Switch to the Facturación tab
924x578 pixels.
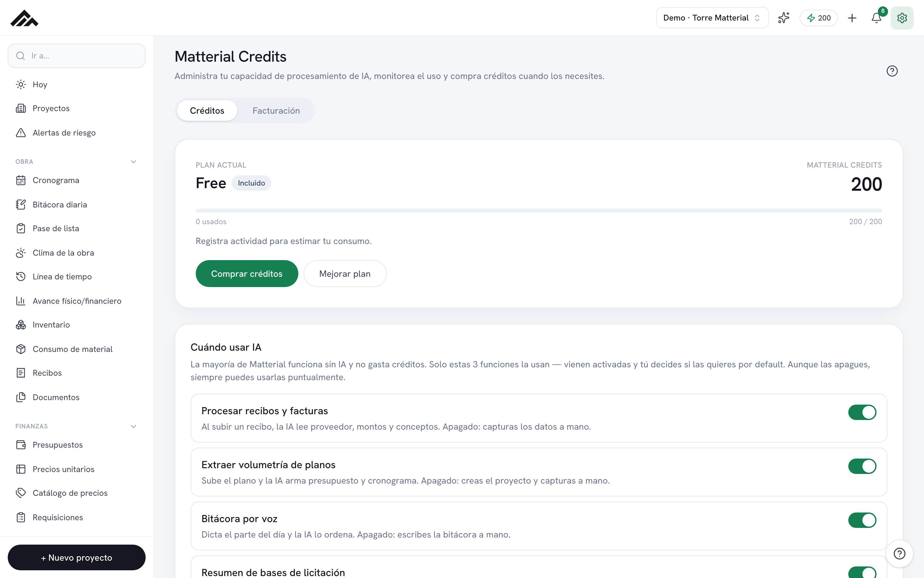(x=276, y=110)
